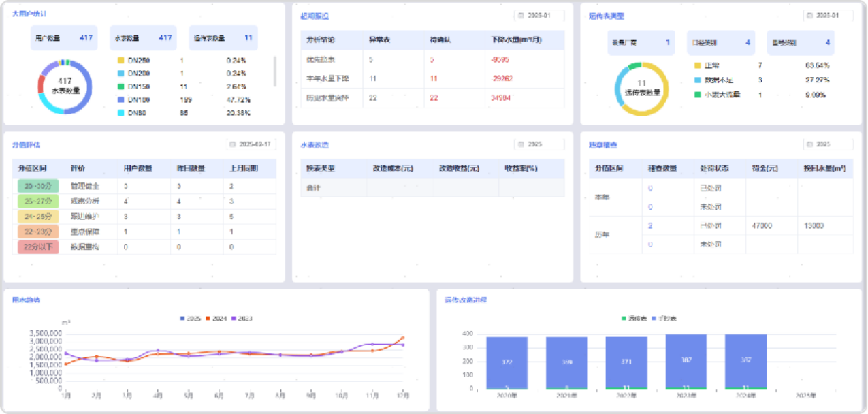Toggle DN80 legend entry

(x=131, y=113)
